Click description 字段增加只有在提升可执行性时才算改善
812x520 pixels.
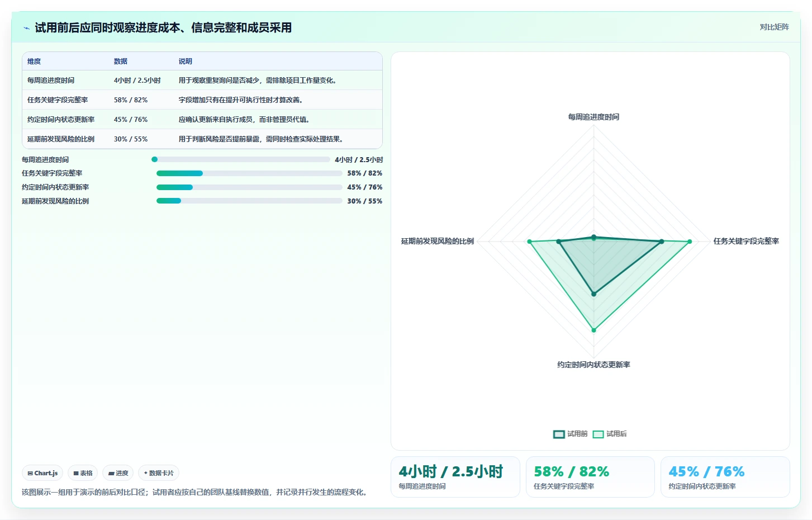coord(241,100)
